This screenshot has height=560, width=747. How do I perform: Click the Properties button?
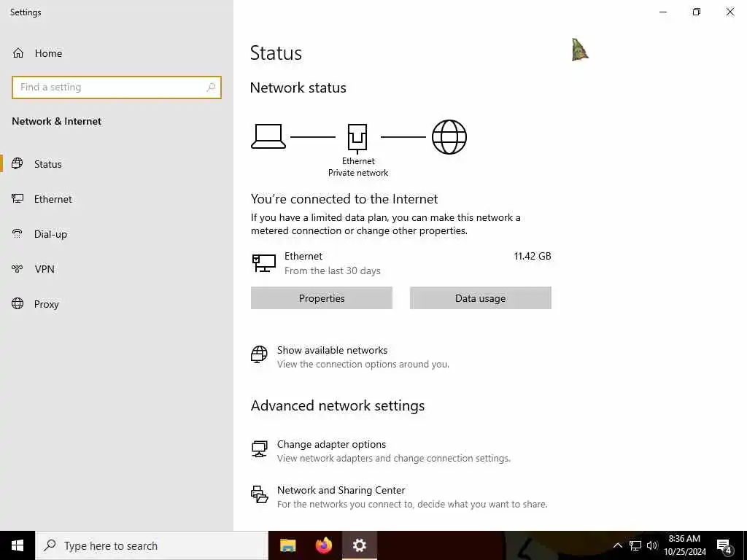322,298
